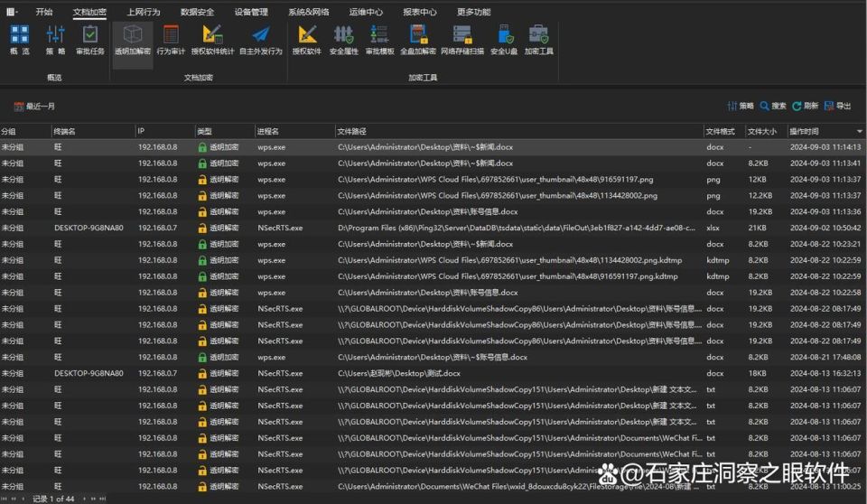The width and height of the screenshot is (867, 504).
Task: Select the DESKTOP-9G8NA80 cell with IP 192.168.0.7 xlsx
Action: click(x=89, y=228)
